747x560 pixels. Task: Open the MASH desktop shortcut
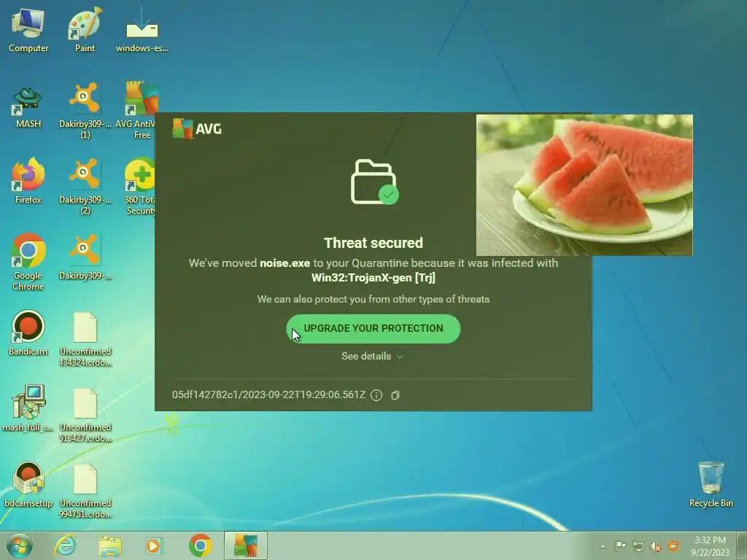pos(28,107)
